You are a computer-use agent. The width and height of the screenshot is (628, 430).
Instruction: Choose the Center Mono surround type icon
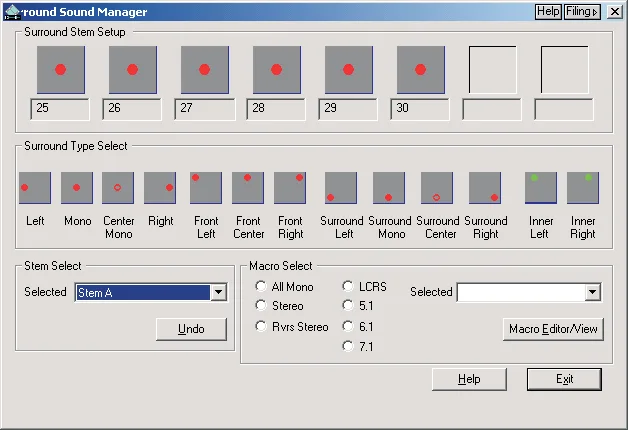click(x=118, y=188)
